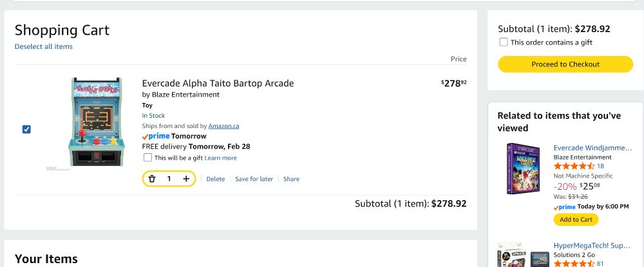
Task: Click Deselect all items link
Action: point(44,46)
